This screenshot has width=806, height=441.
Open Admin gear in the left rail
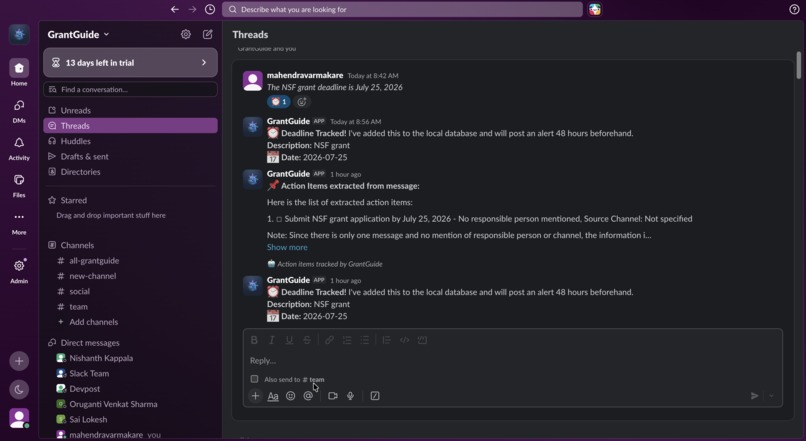(19, 270)
